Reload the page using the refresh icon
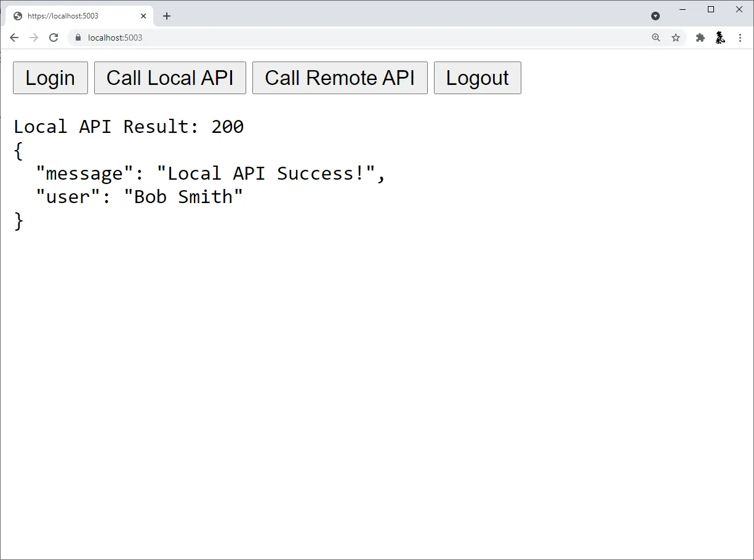This screenshot has width=754, height=560. [54, 38]
